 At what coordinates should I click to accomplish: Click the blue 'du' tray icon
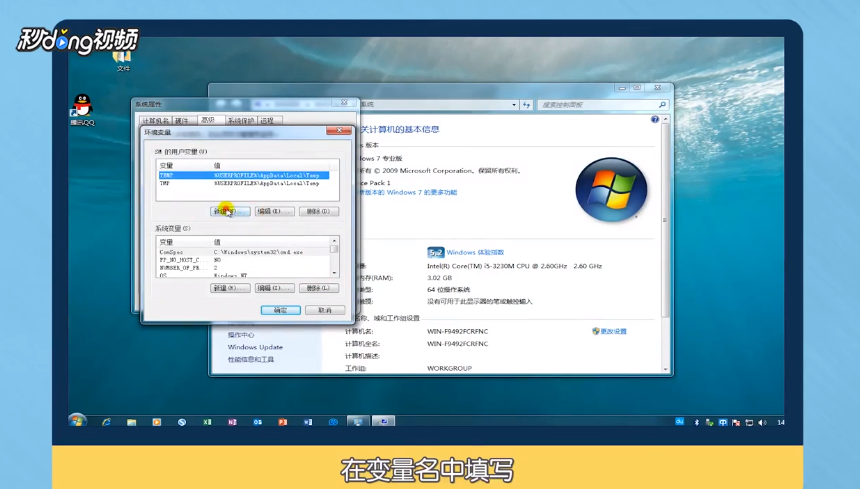(680, 421)
